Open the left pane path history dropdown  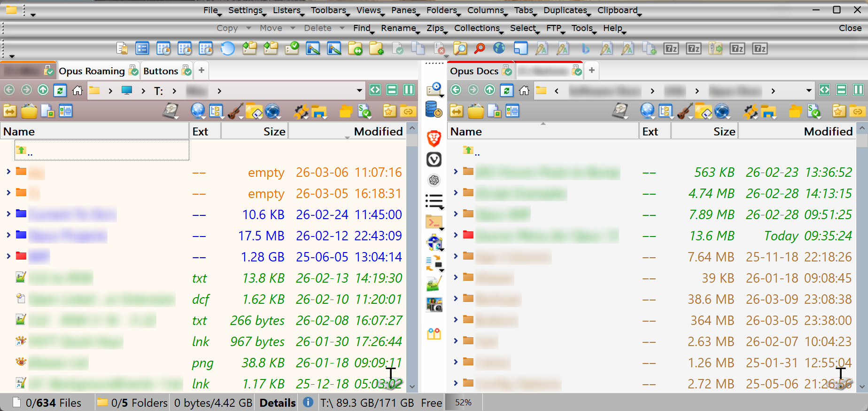point(359,90)
